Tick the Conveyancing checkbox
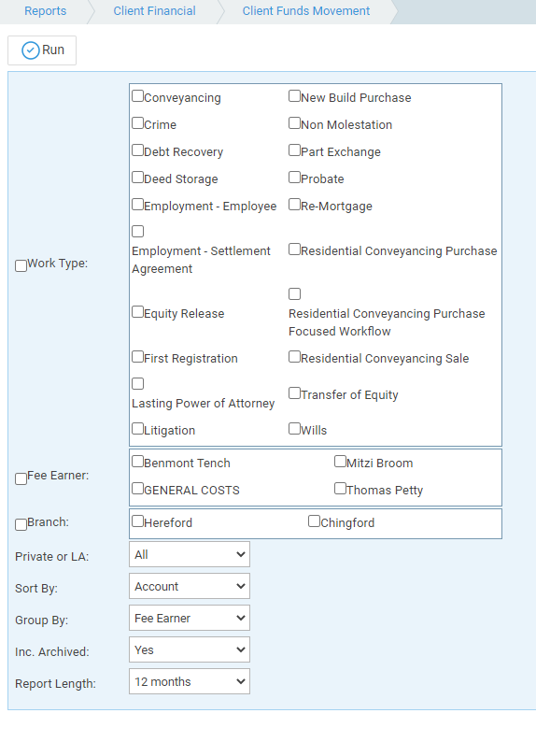The height and width of the screenshot is (756, 536). [x=137, y=96]
